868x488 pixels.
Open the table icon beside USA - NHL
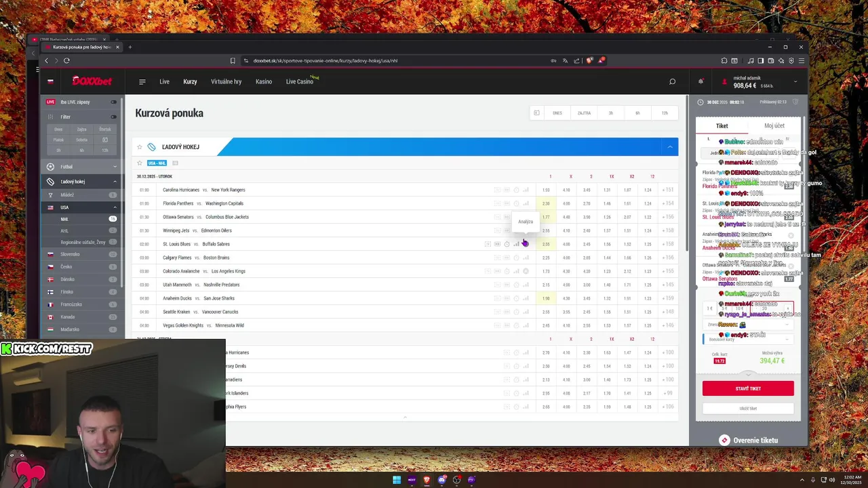pos(175,163)
